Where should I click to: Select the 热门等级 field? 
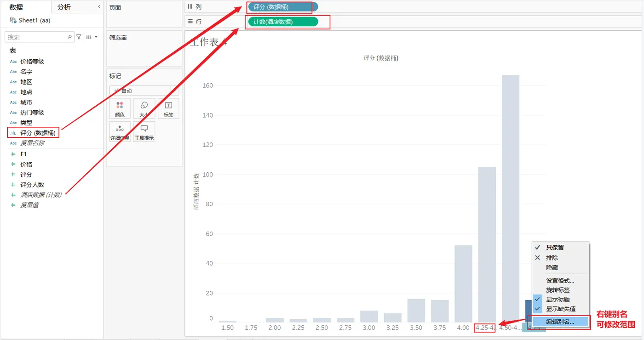tap(32, 113)
